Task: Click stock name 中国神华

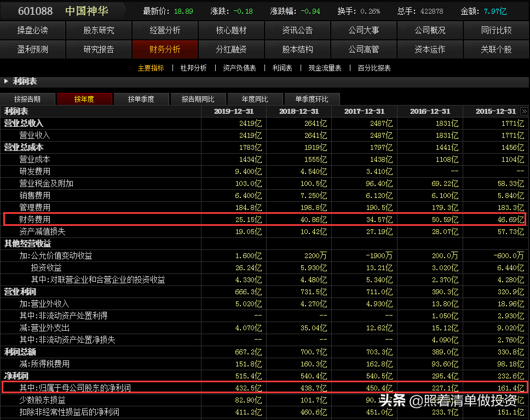Action: (87, 11)
